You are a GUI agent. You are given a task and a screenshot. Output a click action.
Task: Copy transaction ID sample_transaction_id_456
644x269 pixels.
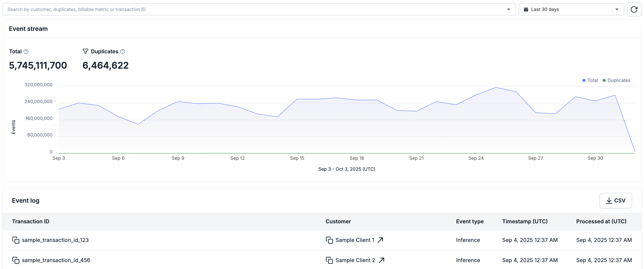[x=16, y=260]
